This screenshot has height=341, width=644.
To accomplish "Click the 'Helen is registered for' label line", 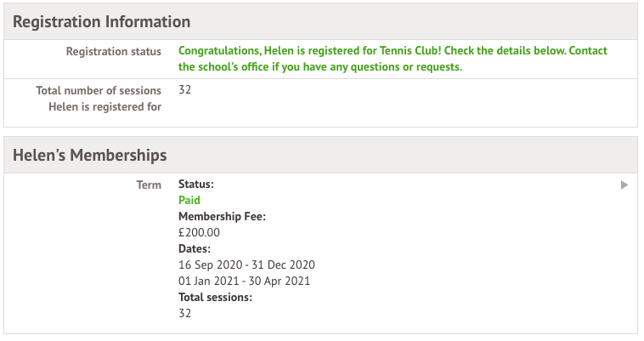I will point(105,107).
